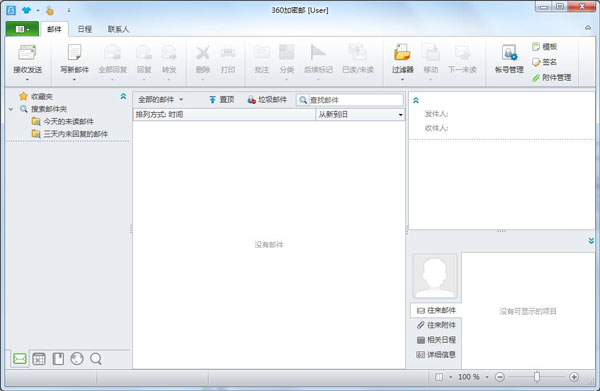Click the 置顶 pin-to-top button
Viewport: 600px width, 391px height.
coord(222,100)
